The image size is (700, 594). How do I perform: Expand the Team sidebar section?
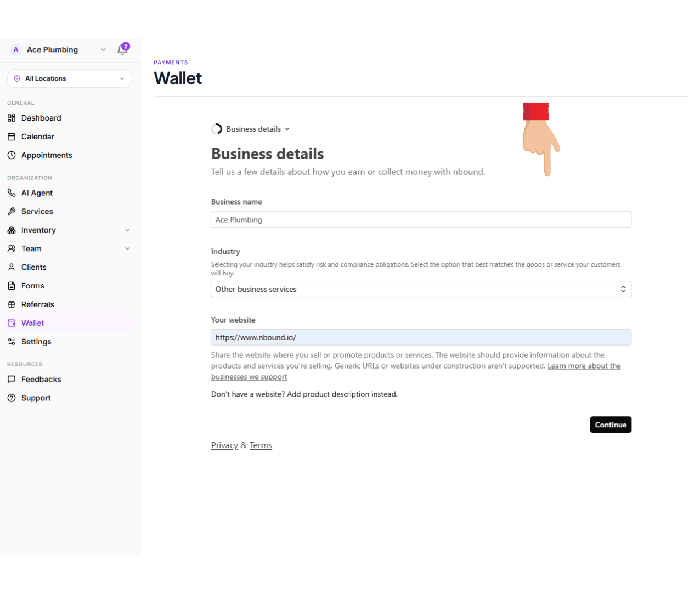pyautogui.click(x=127, y=248)
